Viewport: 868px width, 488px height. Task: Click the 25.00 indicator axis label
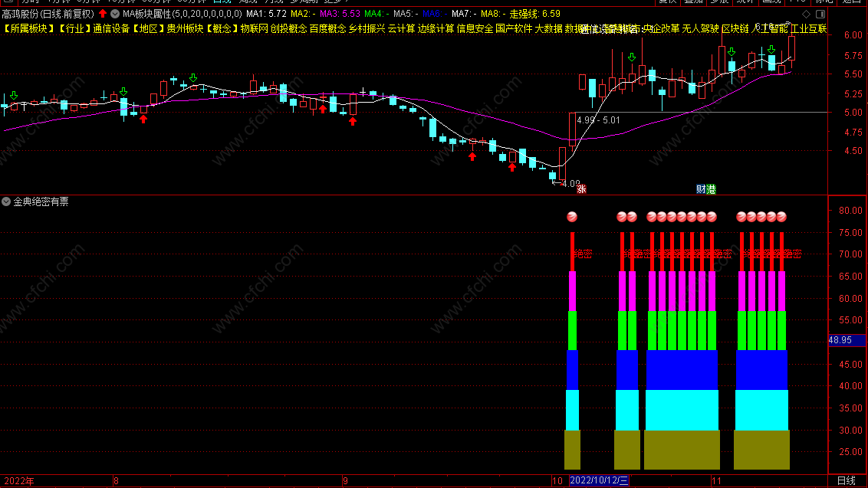pyautogui.click(x=851, y=451)
